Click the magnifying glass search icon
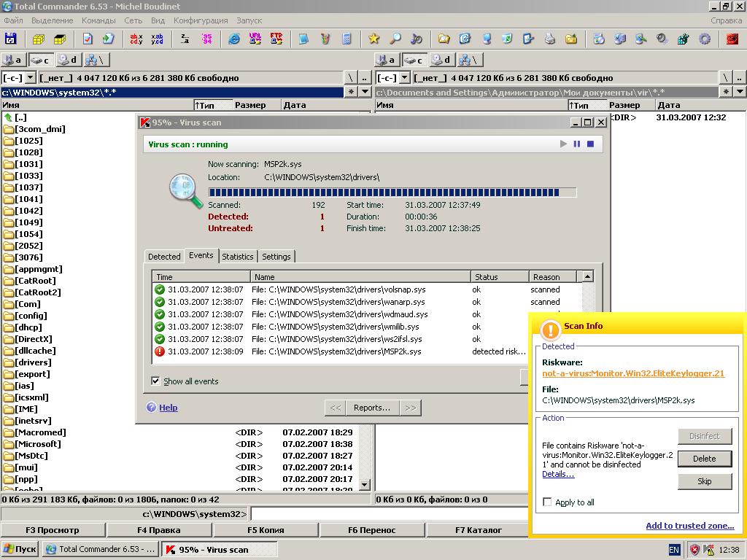The width and height of the screenshot is (747, 560). 395,39
